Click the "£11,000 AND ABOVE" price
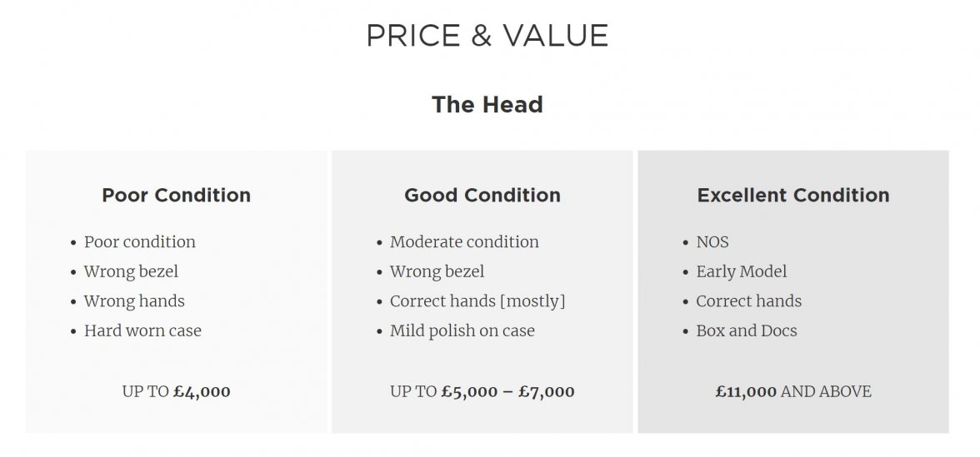 (x=793, y=391)
